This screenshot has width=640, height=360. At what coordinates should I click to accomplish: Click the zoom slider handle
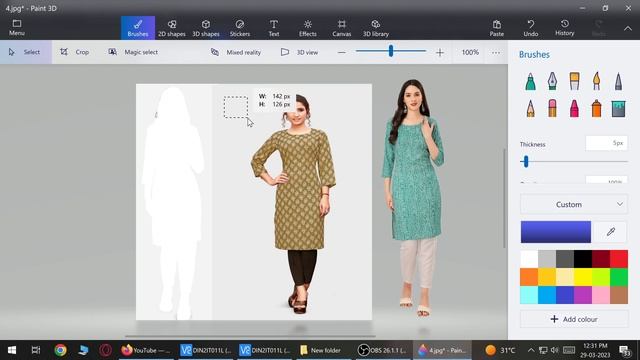391,51
